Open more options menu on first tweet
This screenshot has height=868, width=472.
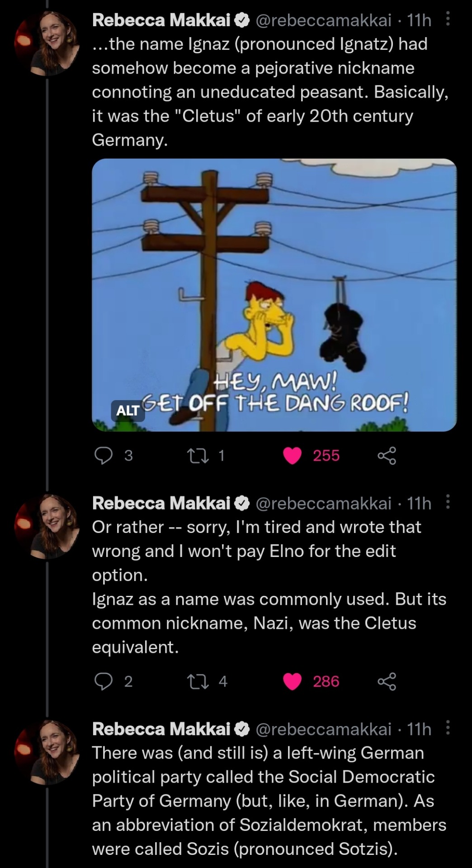click(448, 19)
